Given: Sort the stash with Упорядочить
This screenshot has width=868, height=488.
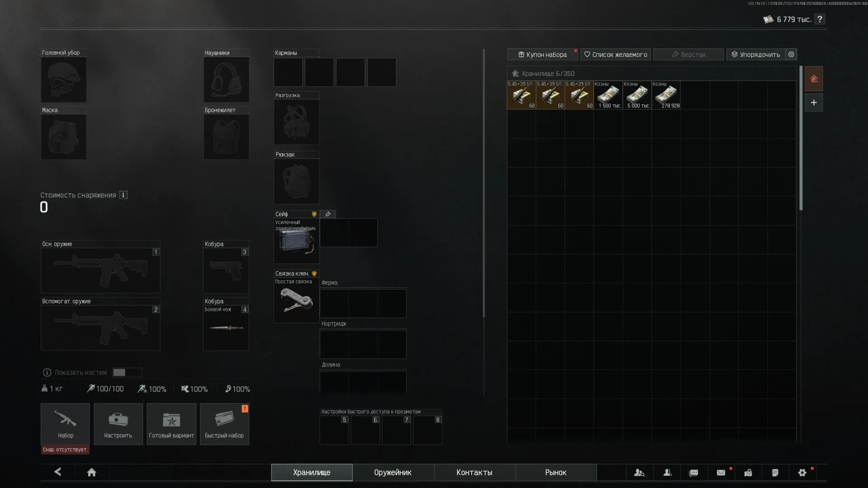Looking at the screenshot, I should pyautogui.click(x=756, y=54).
